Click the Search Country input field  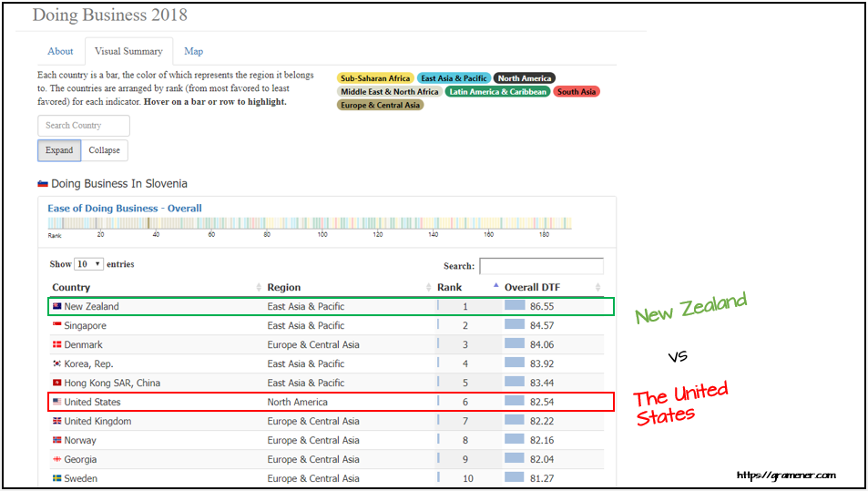coord(84,126)
